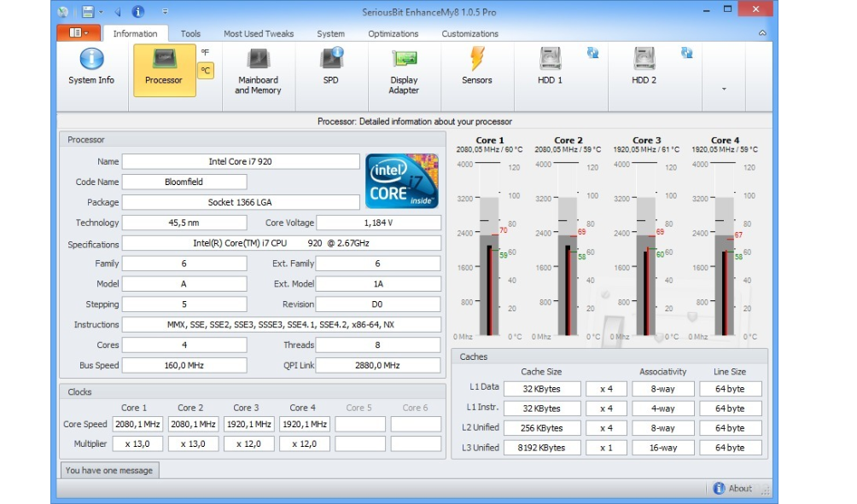Click the processor Name field

coord(240,161)
